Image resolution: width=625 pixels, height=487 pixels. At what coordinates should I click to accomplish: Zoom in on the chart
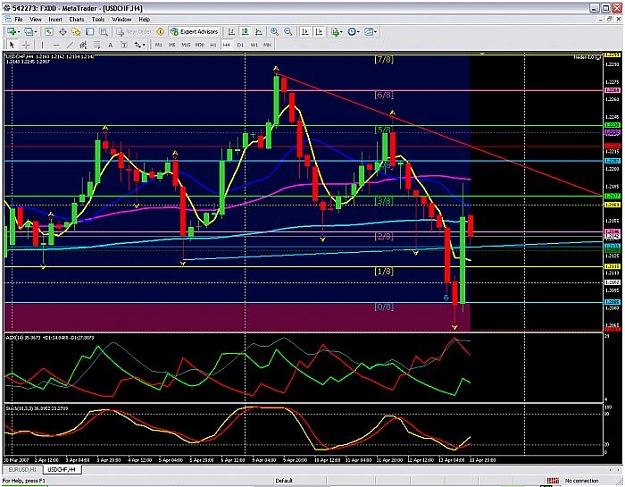(274, 32)
